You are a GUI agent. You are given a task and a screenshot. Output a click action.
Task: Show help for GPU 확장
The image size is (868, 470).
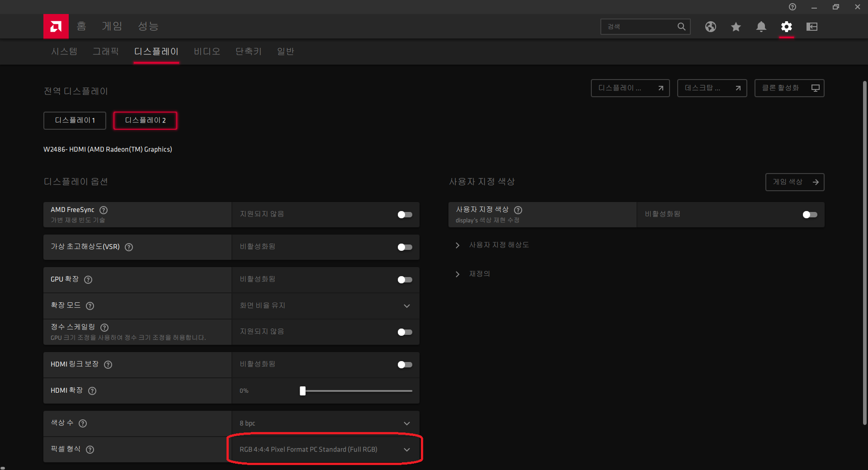[88, 280]
